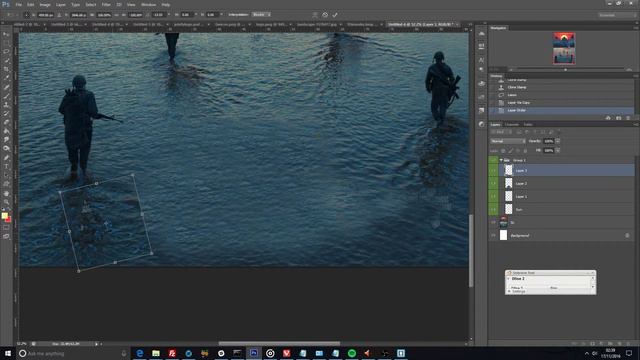Screen dimensions: 640x360
Task: Open the Filter menu
Action: (x=106, y=4)
